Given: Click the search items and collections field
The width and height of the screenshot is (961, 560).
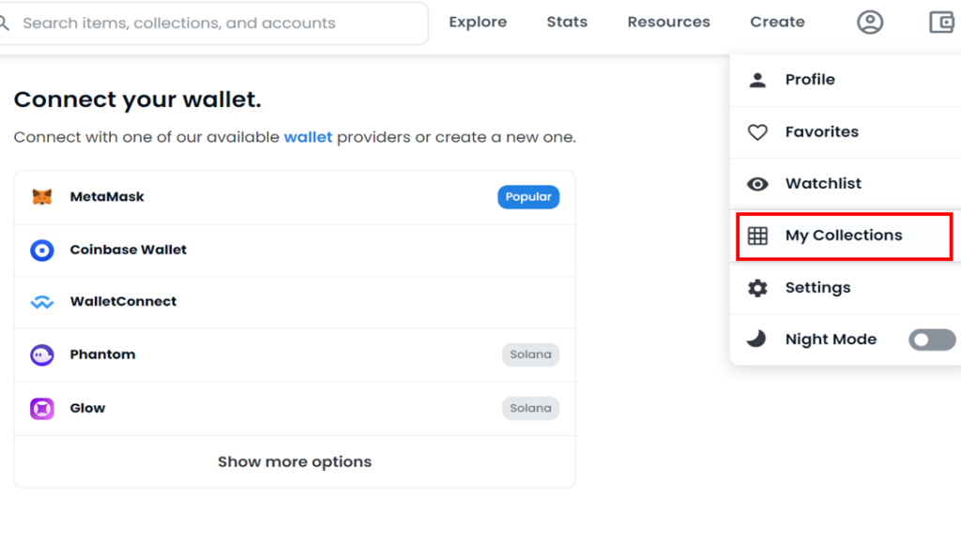Looking at the screenshot, I should (x=216, y=23).
